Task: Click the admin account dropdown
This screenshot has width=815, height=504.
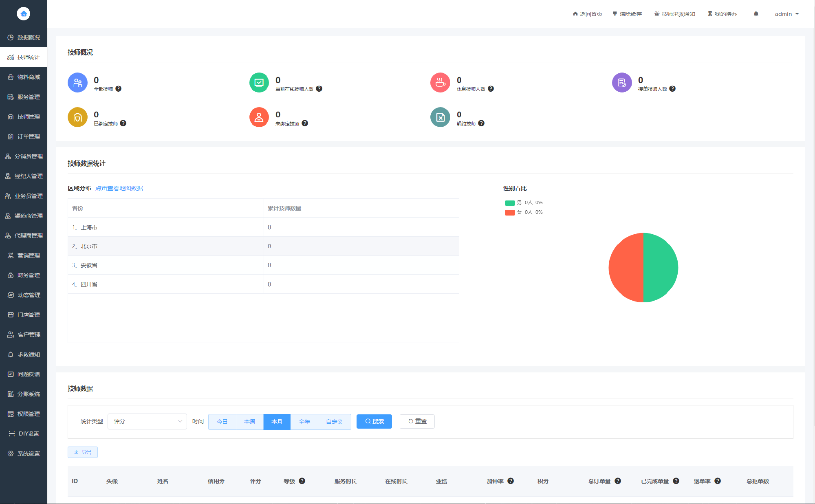Action: [787, 13]
